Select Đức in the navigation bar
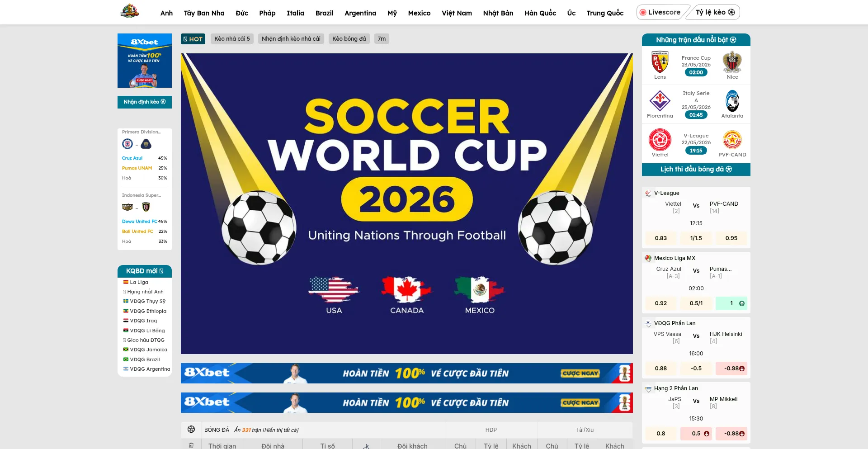 point(242,13)
